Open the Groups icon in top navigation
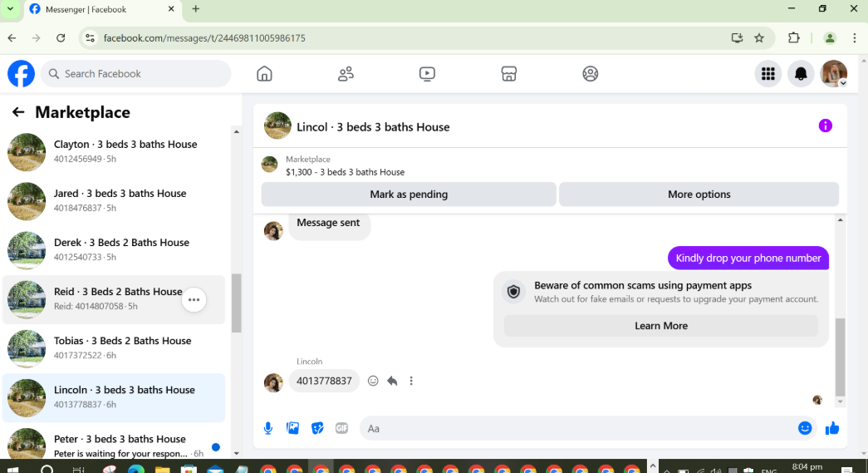 pos(590,74)
